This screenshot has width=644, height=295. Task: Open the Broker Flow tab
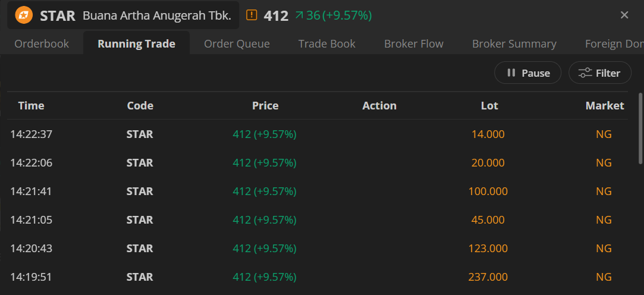tap(414, 44)
